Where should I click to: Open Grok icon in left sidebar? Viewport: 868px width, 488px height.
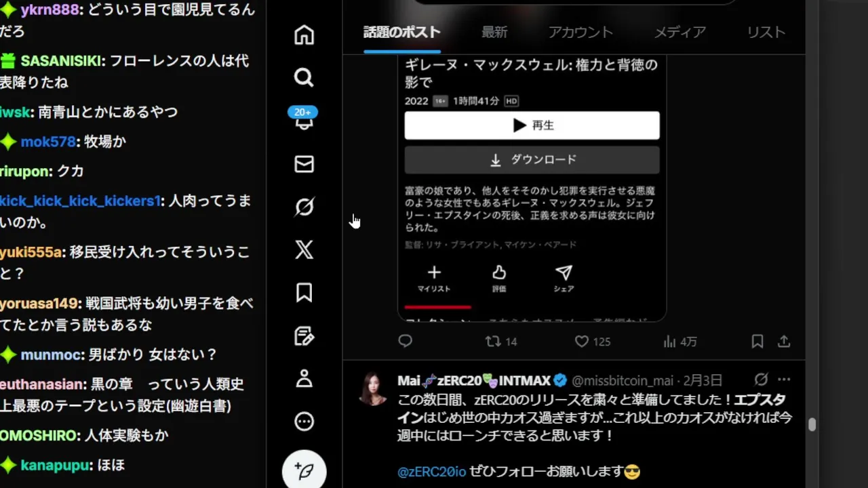(x=304, y=207)
